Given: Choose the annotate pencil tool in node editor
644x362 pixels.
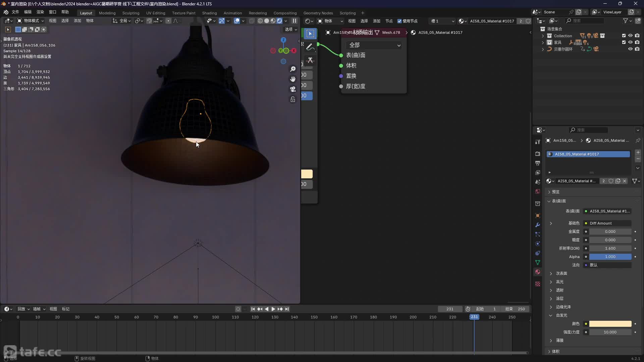Looking at the screenshot, I should (310, 47).
